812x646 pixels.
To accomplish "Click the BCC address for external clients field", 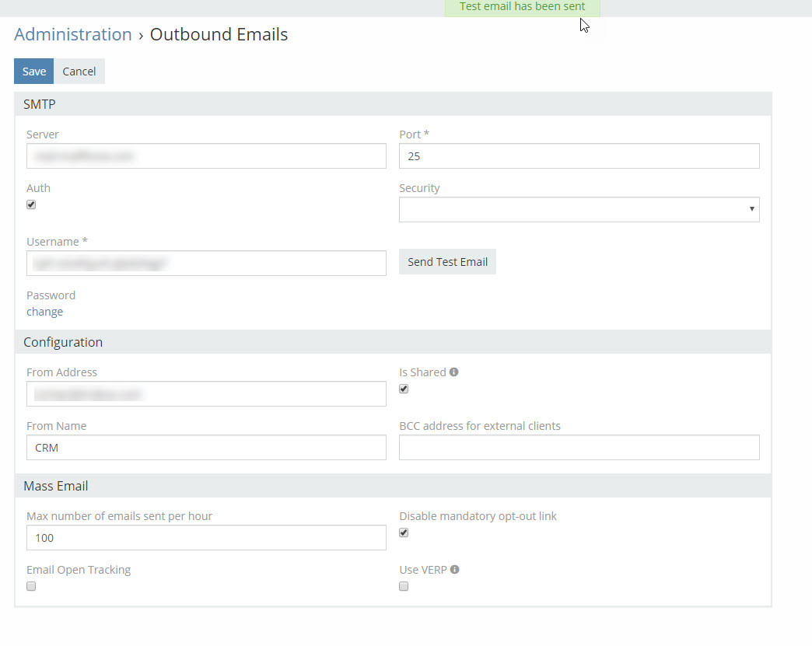I will [579, 448].
